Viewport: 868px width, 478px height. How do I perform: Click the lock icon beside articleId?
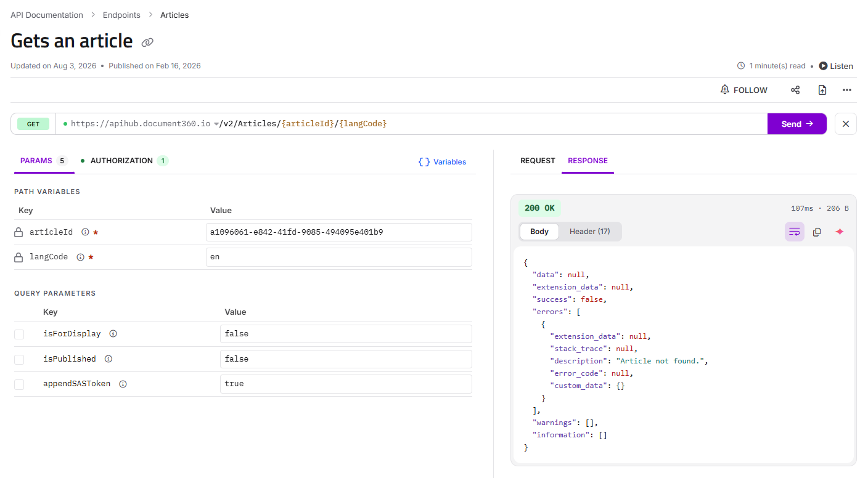tap(19, 232)
